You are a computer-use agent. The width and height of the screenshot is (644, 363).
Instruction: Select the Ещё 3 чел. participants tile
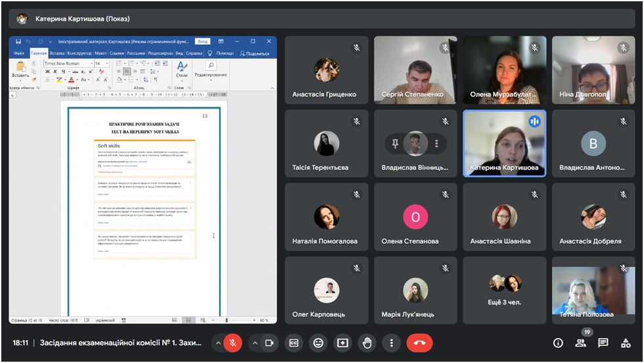pos(505,291)
